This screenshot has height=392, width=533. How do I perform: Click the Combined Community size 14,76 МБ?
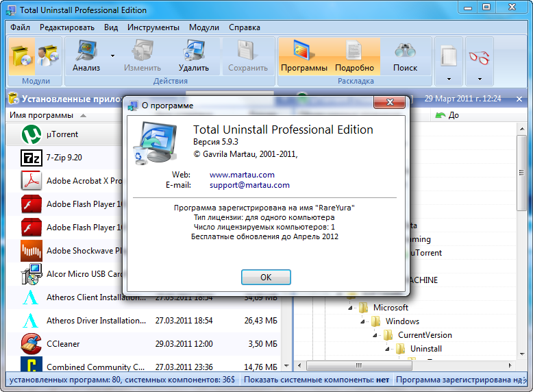coord(261,367)
